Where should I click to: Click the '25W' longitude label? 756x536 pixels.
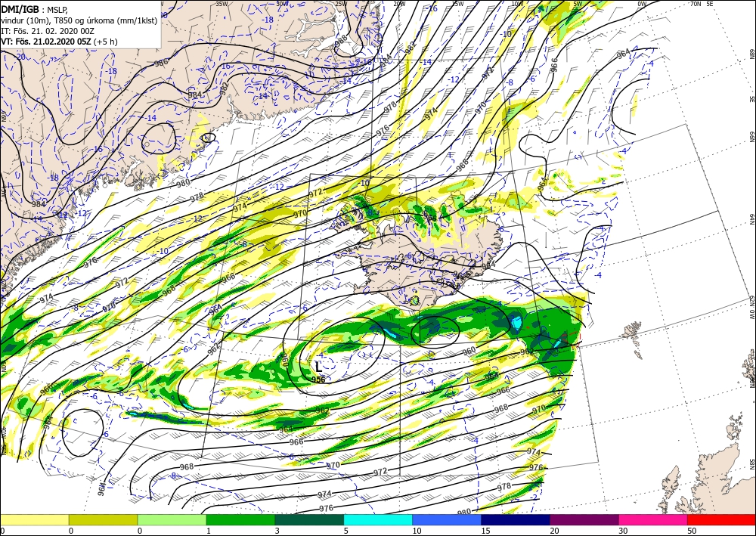tap(341, 4)
